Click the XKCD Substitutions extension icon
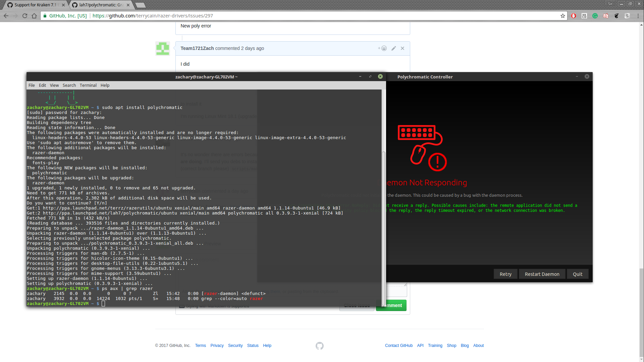The width and height of the screenshot is (644, 362). [x=584, y=16]
